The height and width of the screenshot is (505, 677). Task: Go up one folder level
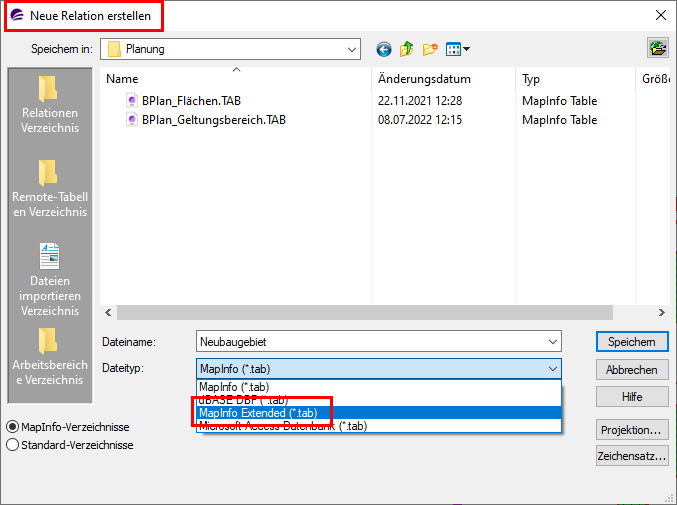[407, 49]
